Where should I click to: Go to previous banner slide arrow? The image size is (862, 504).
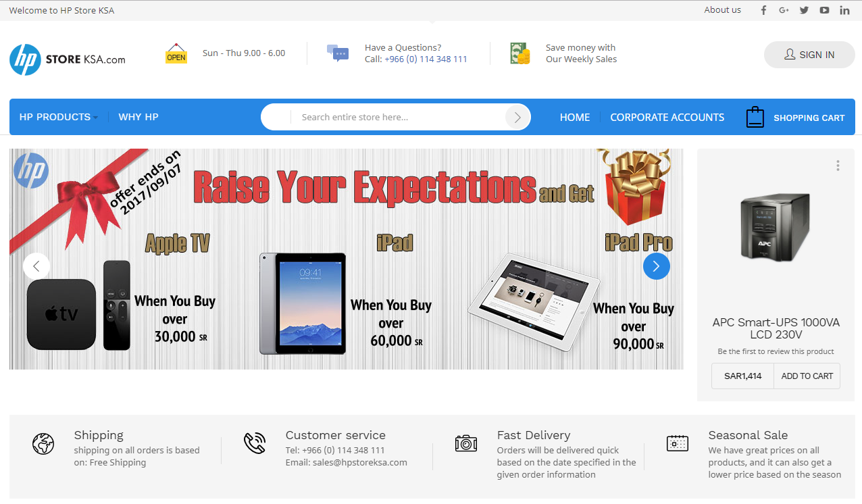[36, 266]
